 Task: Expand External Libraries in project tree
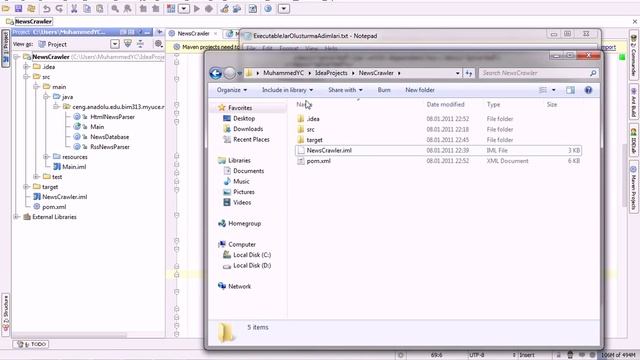[x=17, y=217]
